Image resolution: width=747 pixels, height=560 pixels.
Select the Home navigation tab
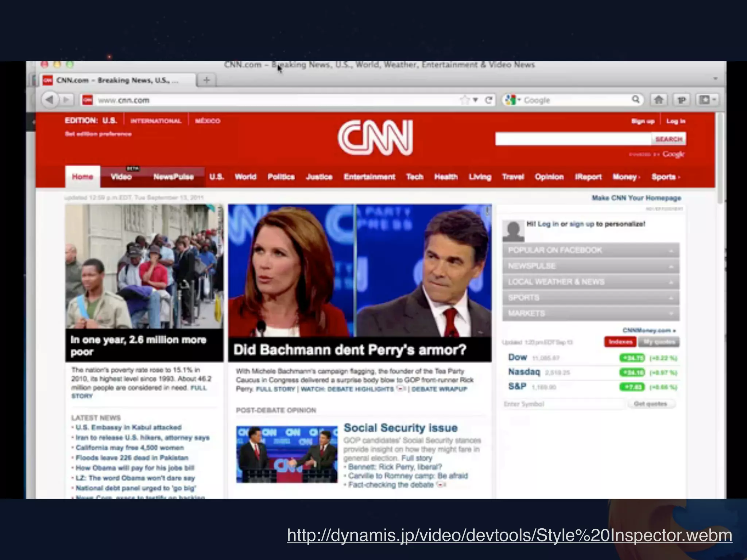coord(82,177)
